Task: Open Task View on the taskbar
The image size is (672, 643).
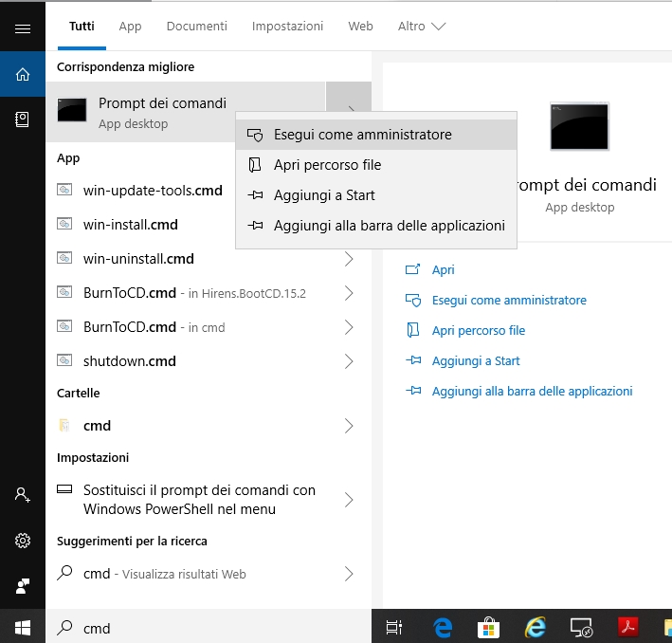Action: tap(394, 628)
